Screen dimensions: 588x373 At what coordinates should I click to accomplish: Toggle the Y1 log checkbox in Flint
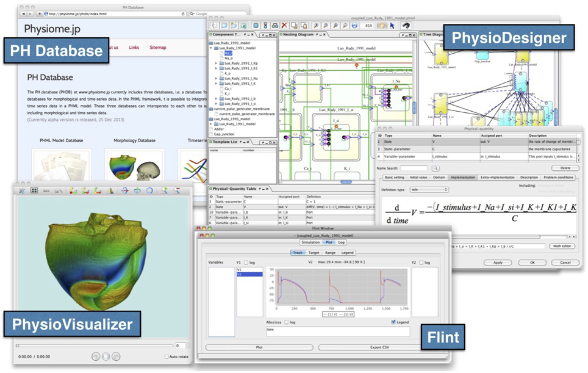246,263
